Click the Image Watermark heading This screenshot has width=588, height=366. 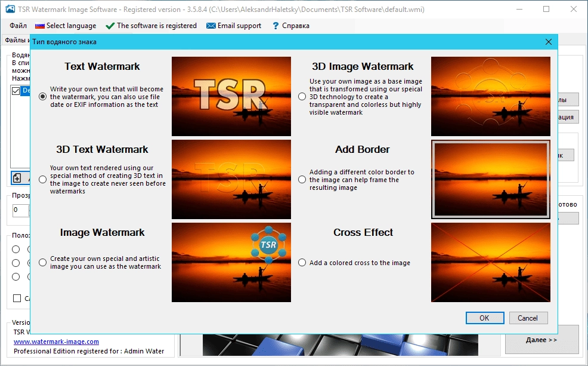(102, 232)
